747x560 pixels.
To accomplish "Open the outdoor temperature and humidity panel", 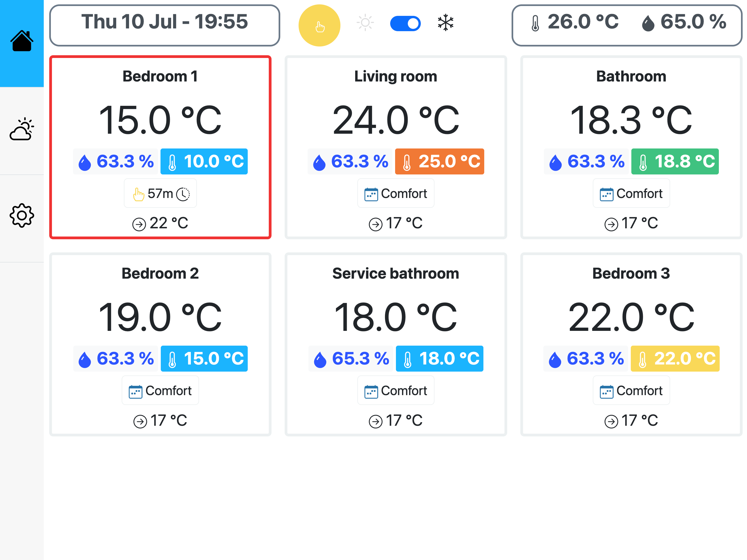I will (x=626, y=25).
